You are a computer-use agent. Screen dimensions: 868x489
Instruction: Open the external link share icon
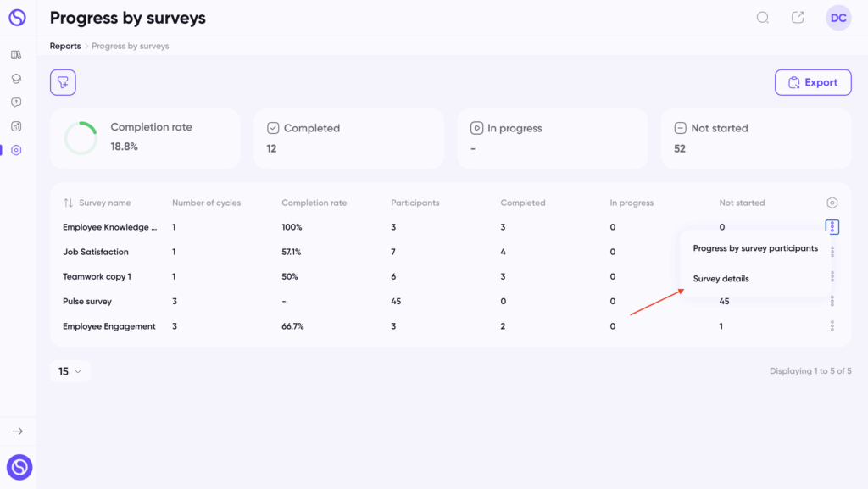click(x=798, y=18)
